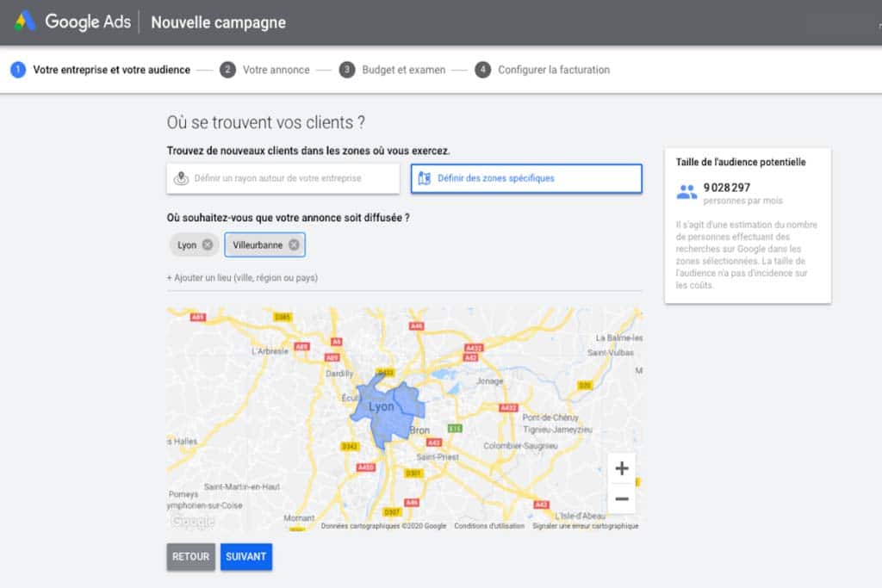This screenshot has height=588, width=882.
Task: Open step 1 Votre entreprise et votre audience
Action: point(101,70)
